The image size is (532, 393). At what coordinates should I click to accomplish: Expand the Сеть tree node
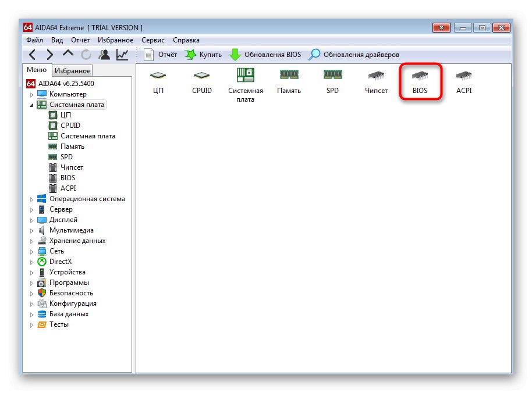click(x=31, y=252)
